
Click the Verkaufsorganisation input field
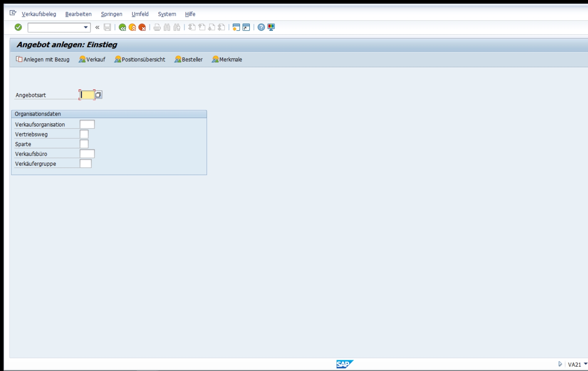point(87,124)
